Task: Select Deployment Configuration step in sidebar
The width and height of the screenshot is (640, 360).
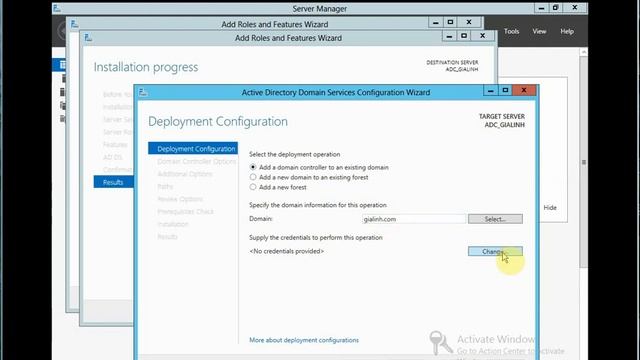Action: coord(193,149)
